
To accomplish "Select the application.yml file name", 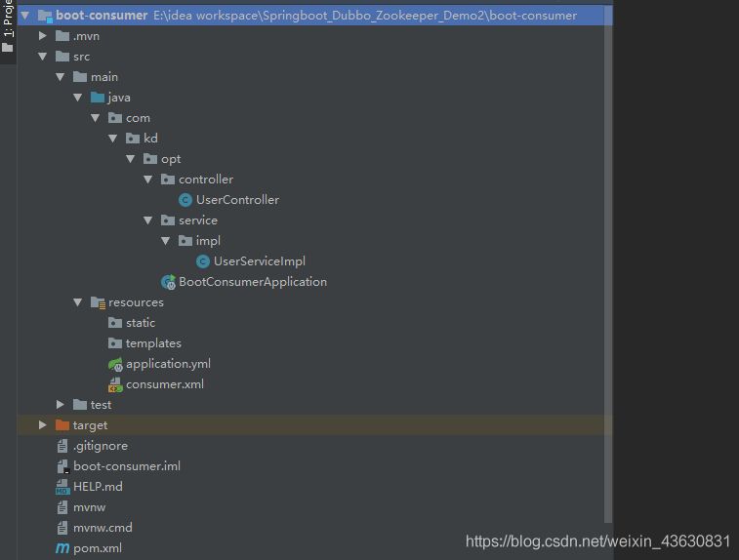I will click(168, 364).
